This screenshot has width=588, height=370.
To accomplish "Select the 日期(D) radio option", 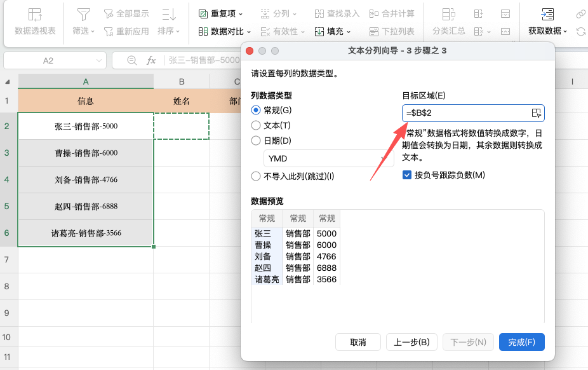I will pyautogui.click(x=256, y=140).
